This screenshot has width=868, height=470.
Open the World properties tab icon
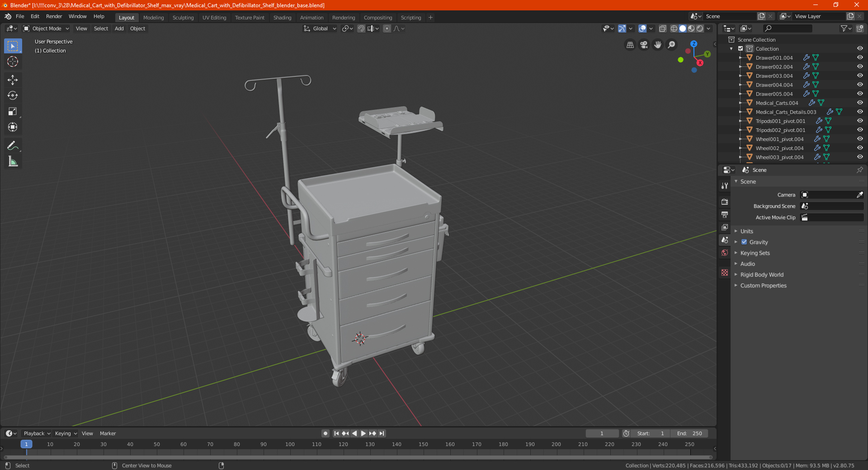(x=725, y=253)
